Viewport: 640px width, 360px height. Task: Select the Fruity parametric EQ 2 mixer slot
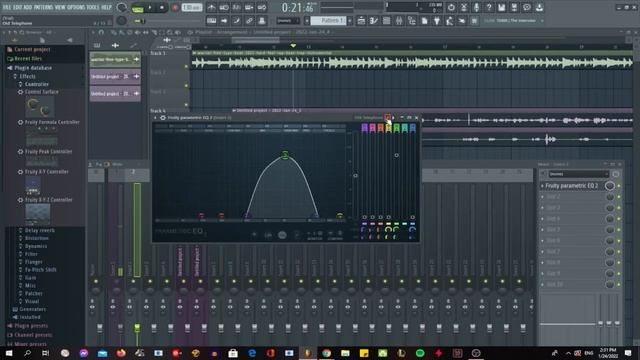pyautogui.click(x=571, y=186)
